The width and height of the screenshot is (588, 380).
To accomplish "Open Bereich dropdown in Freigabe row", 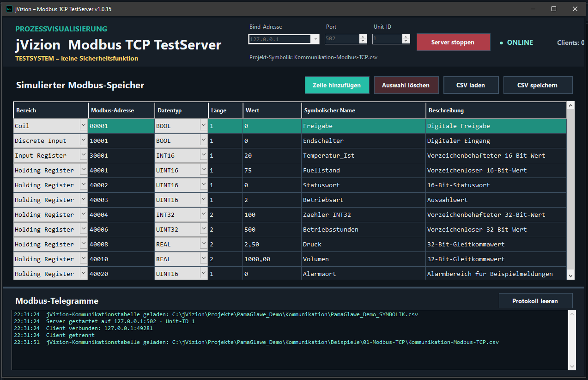I will (83, 125).
